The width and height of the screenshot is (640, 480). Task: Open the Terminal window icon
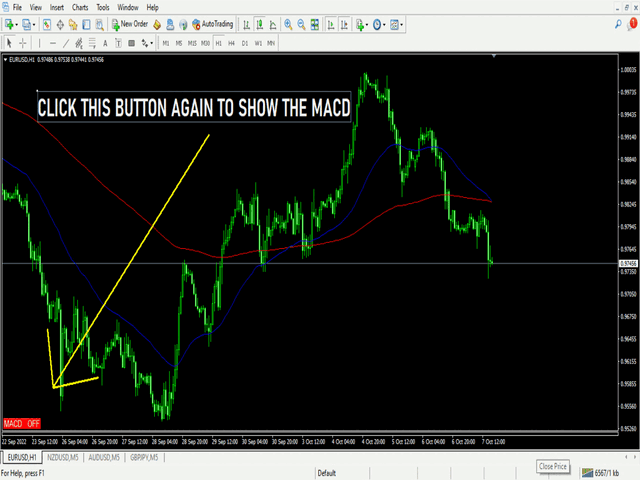click(86, 24)
